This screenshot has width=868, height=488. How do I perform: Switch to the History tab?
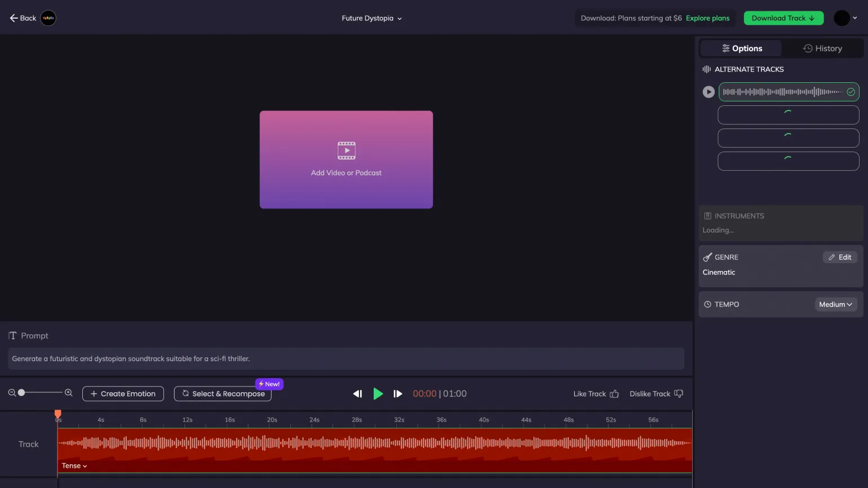pos(822,48)
